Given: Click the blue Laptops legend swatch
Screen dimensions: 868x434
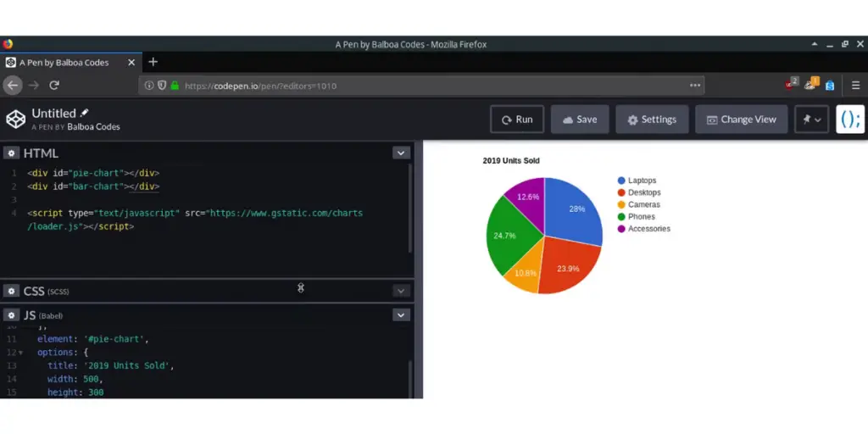Looking at the screenshot, I should pyautogui.click(x=621, y=181).
